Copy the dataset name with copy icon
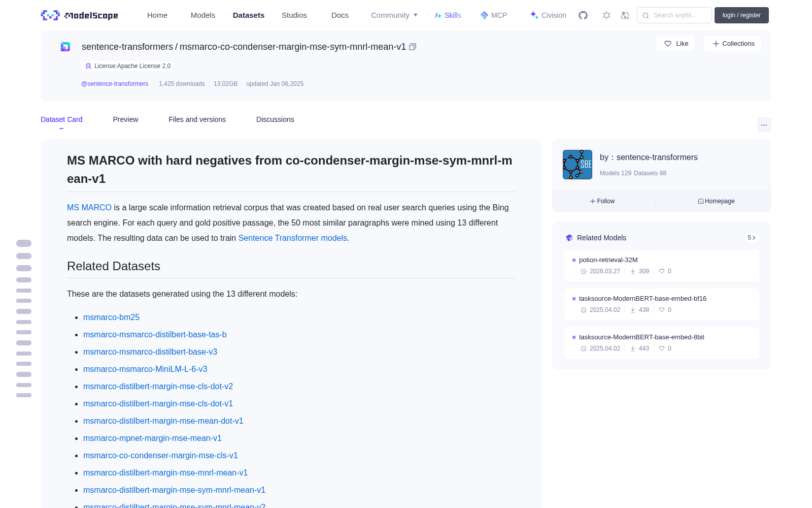Viewport: 812px width, 508px height. coord(413,47)
